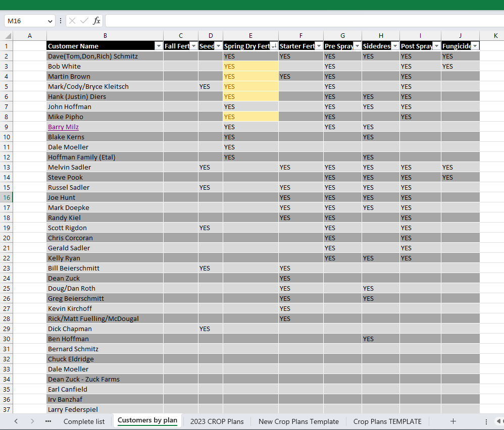The width and height of the screenshot is (504, 430).
Task: Select the Scott Rigdon cell
Action: click(x=105, y=228)
